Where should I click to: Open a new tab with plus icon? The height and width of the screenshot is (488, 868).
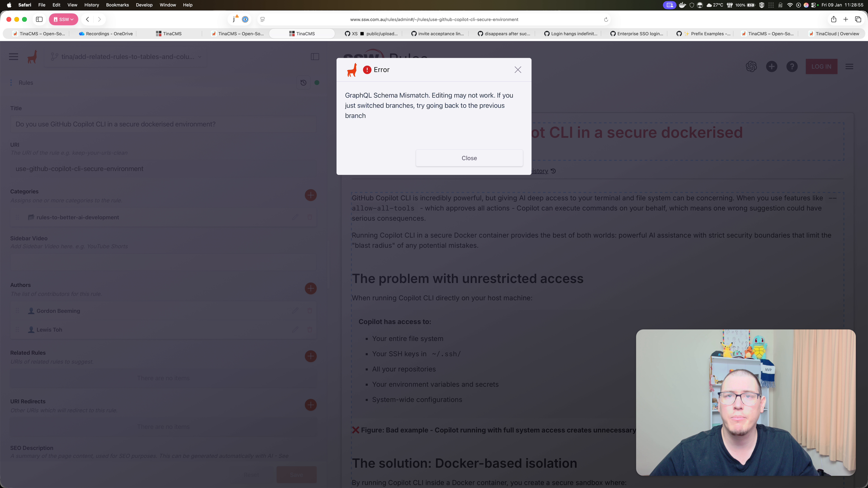coord(846,19)
